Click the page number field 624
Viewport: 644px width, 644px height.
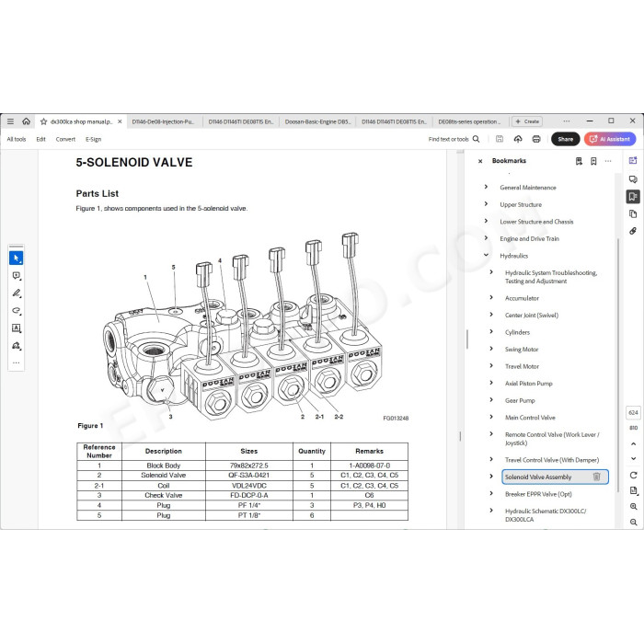tap(633, 412)
